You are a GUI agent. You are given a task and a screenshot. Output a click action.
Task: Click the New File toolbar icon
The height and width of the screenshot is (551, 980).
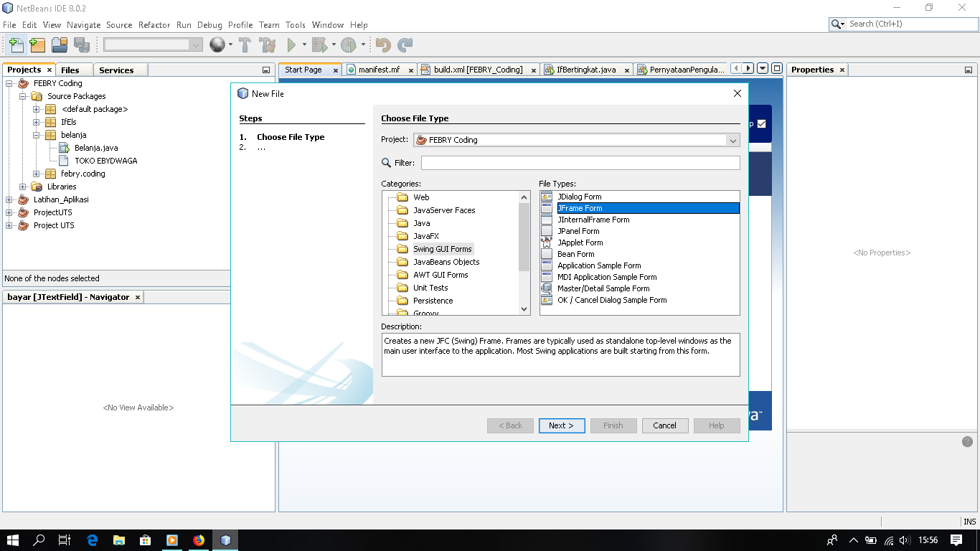pyautogui.click(x=16, y=44)
